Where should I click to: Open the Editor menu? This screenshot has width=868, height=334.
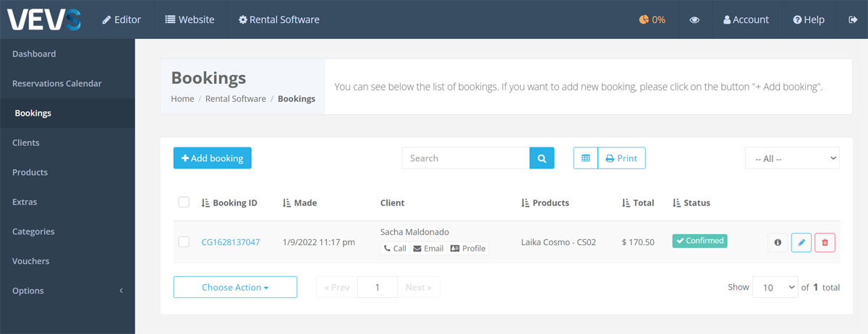(122, 20)
